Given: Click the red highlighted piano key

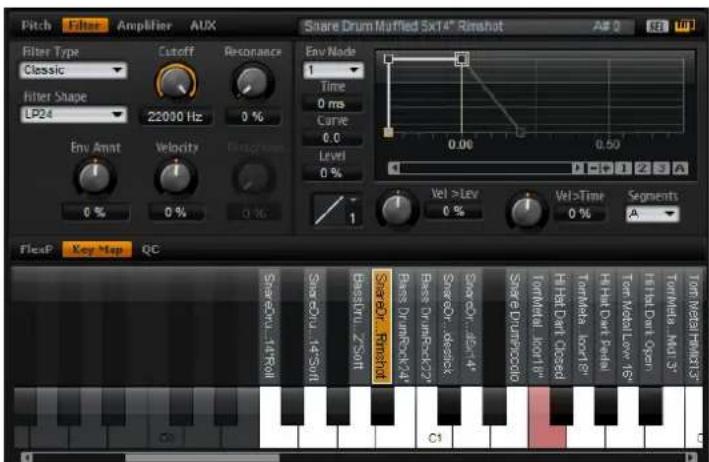Looking at the screenshot, I should click(x=547, y=436).
